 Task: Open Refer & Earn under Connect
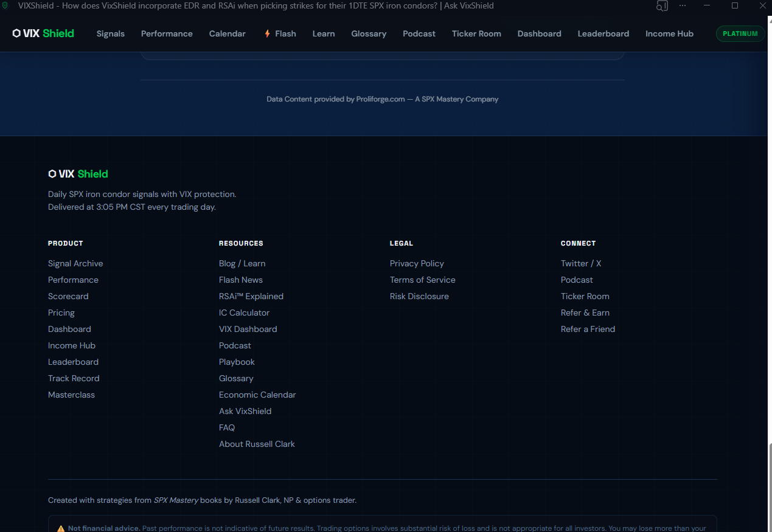click(585, 313)
